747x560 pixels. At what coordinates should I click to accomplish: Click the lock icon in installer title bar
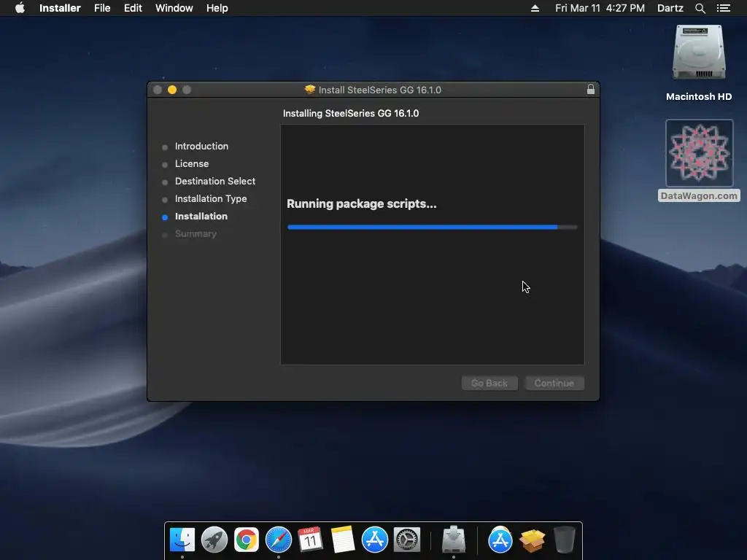tap(591, 90)
